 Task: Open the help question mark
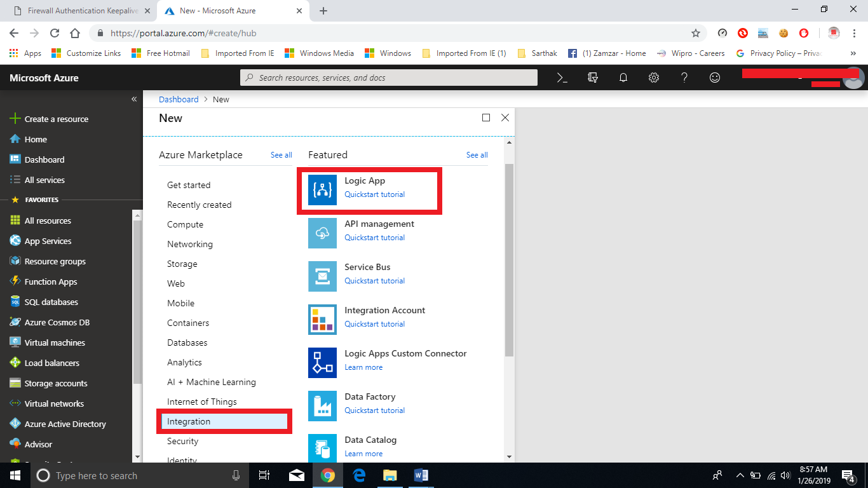point(684,78)
